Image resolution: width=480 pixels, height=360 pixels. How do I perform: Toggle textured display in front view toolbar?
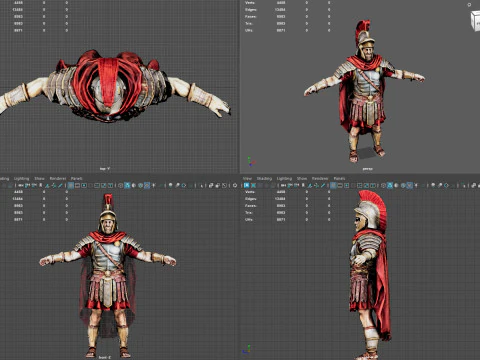[147, 185]
